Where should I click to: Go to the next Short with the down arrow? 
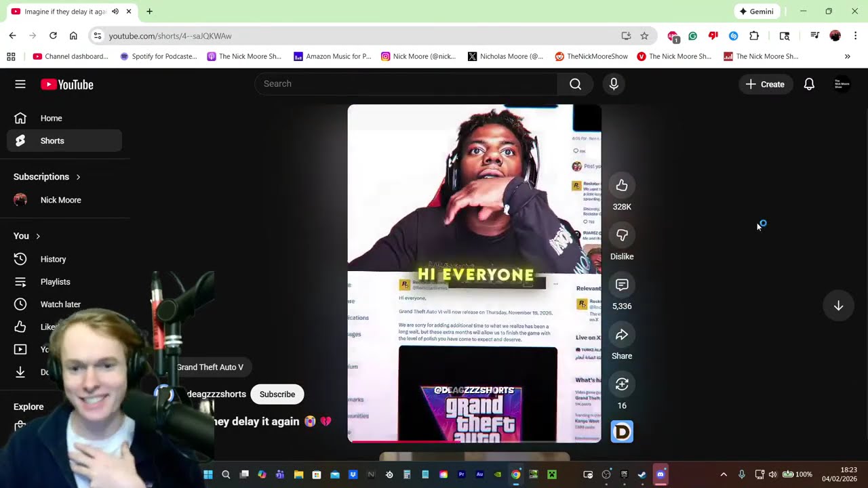(x=838, y=306)
